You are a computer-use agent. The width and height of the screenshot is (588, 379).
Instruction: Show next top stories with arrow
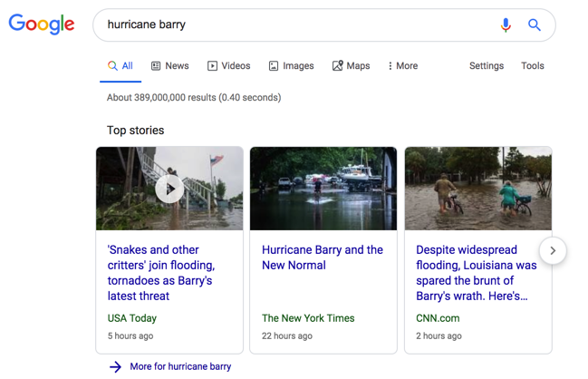point(553,250)
